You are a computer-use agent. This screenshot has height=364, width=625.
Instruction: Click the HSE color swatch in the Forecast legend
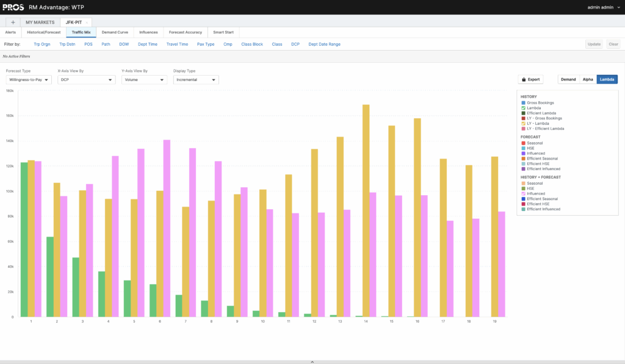click(522, 148)
